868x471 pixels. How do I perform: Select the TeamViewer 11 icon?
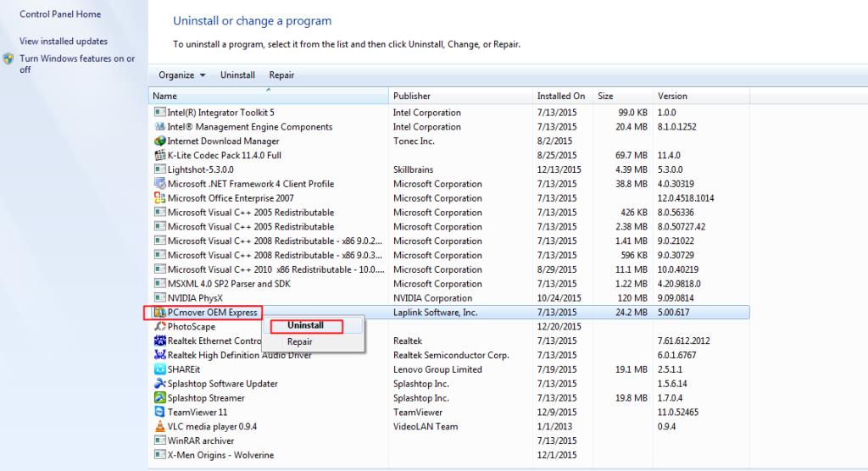[160, 413]
